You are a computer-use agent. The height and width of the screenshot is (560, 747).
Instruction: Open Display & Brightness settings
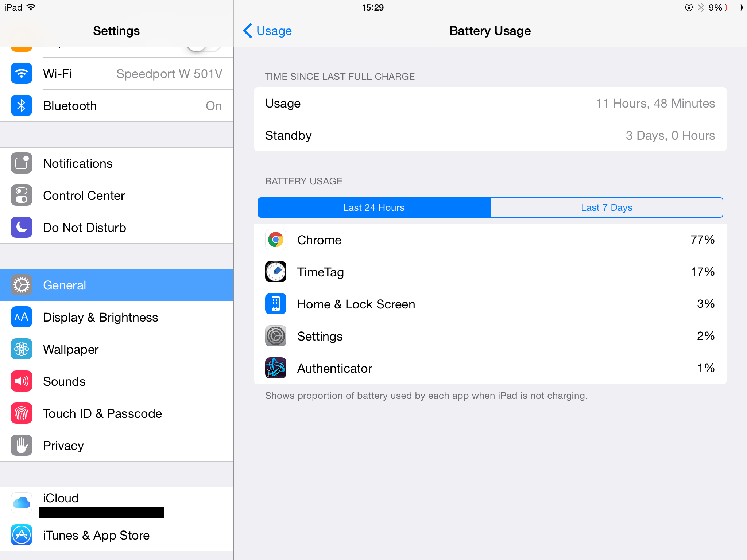117,317
